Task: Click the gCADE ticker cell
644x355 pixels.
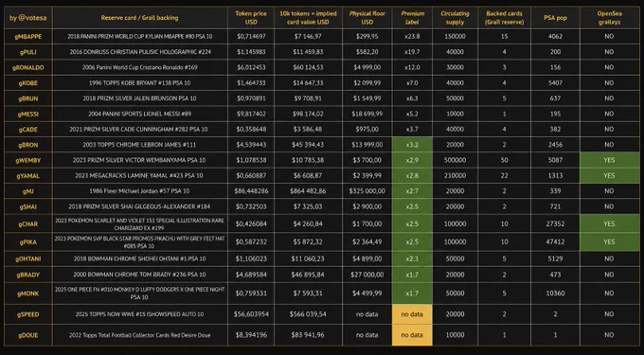Action: (x=27, y=130)
